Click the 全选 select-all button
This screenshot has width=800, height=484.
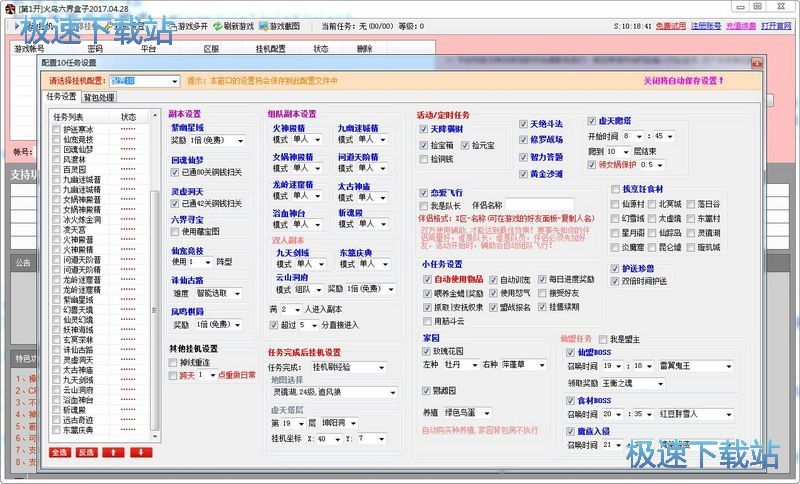point(58,452)
